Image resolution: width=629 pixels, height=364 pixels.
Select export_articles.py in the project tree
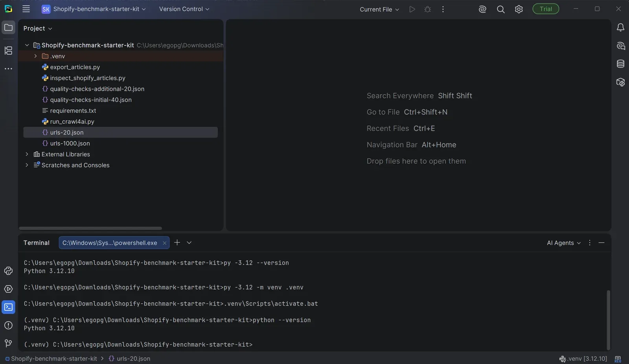point(75,67)
